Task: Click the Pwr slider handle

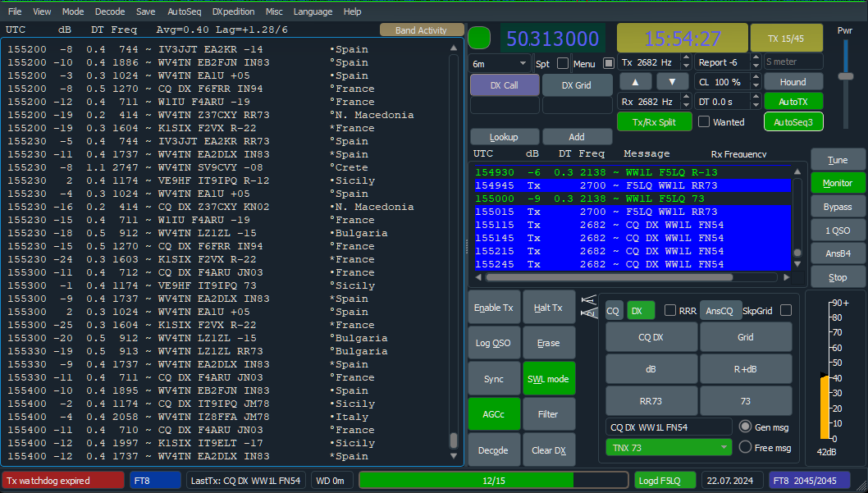Action: 845,76
